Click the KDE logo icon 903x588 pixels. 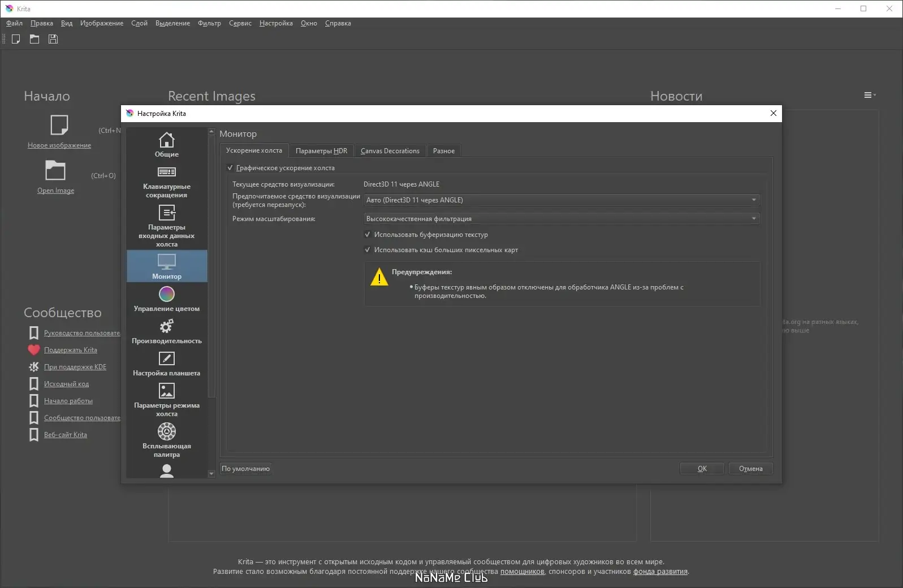click(34, 367)
